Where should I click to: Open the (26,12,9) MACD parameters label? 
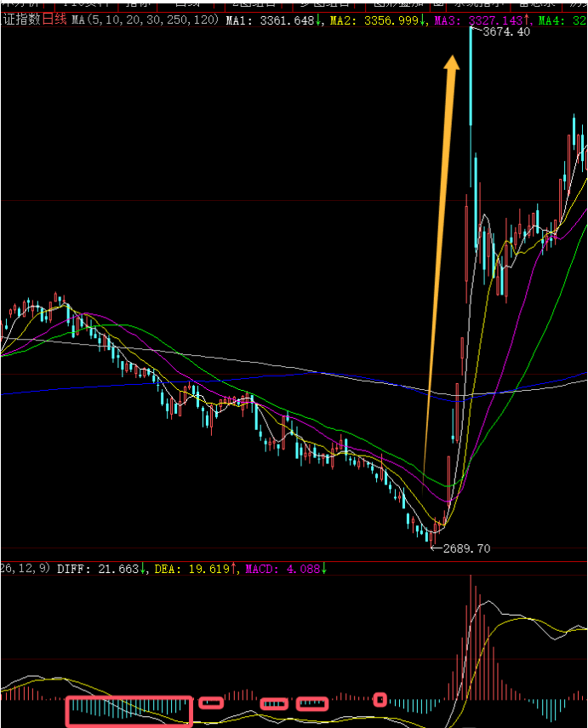(26, 569)
